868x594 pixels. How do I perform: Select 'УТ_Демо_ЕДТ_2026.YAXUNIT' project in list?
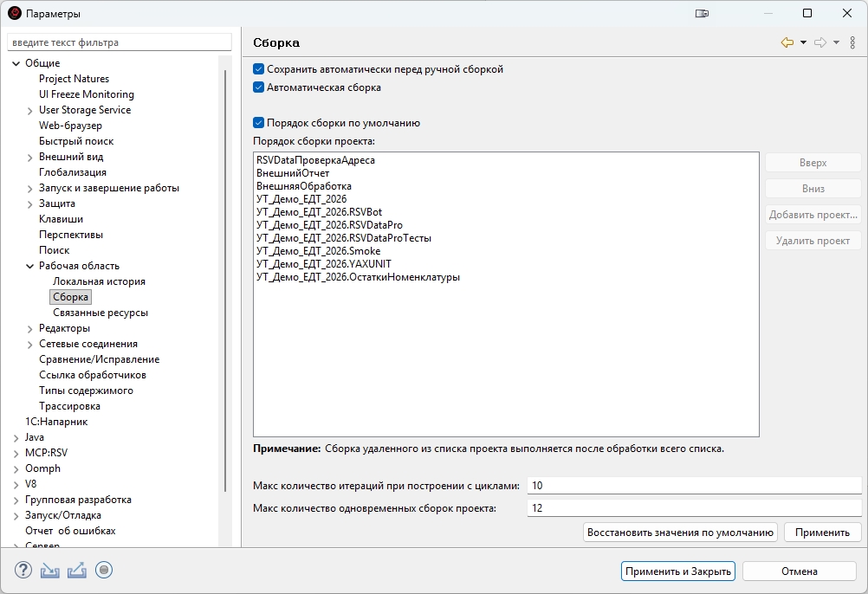click(324, 264)
